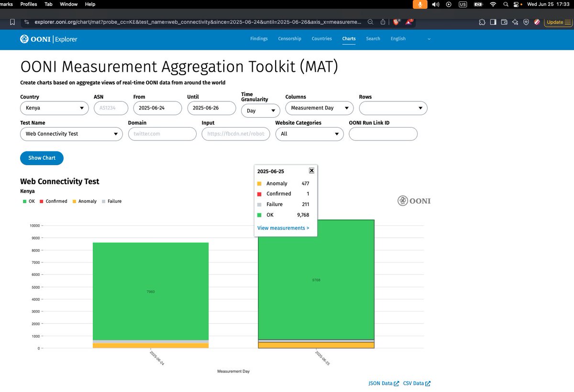
Task: Open the US input source menu
Action: (463, 4)
